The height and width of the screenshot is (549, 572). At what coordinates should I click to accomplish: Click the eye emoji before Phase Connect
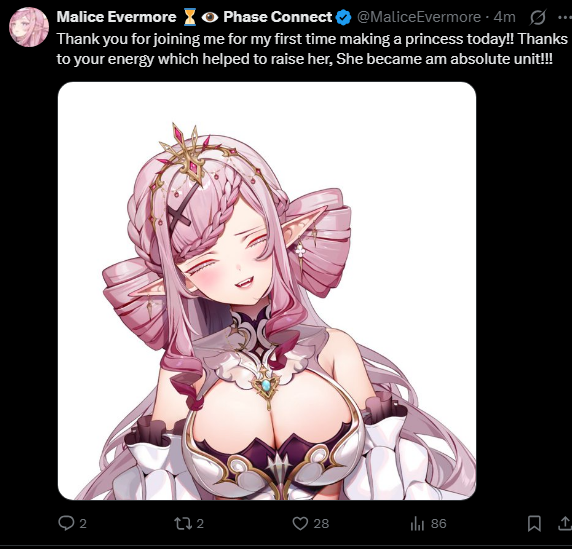(210, 17)
